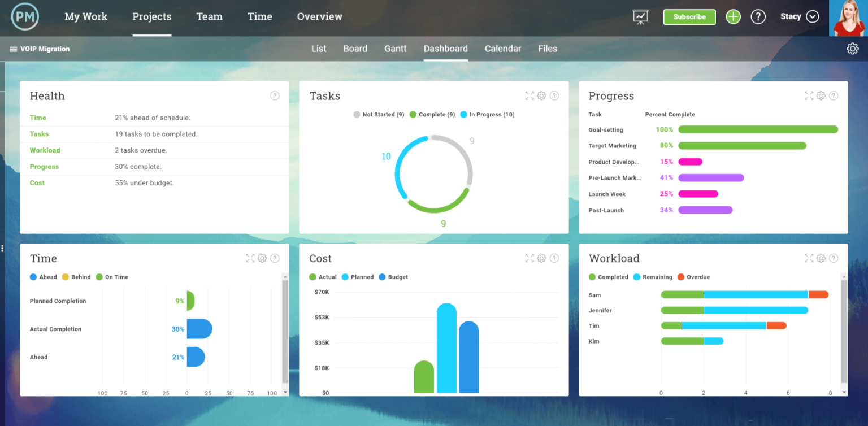
Task: Click the green plus add icon
Action: (733, 17)
